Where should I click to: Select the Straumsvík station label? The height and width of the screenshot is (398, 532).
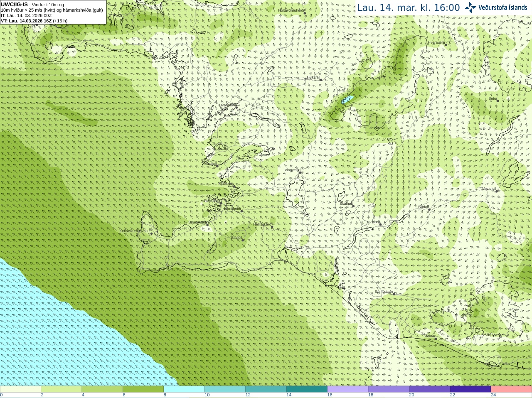click(x=197, y=222)
